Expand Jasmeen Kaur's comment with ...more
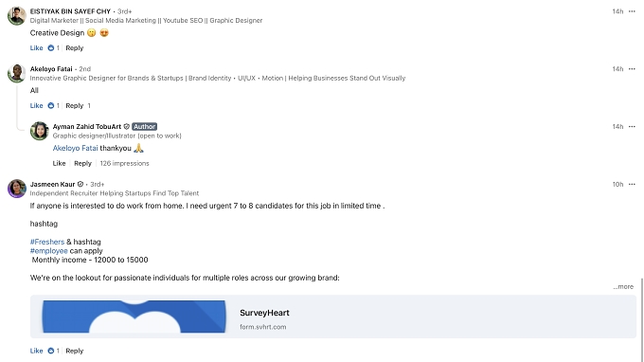Image resolution: width=644 pixels, height=362 pixels. [x=623, y=287]
